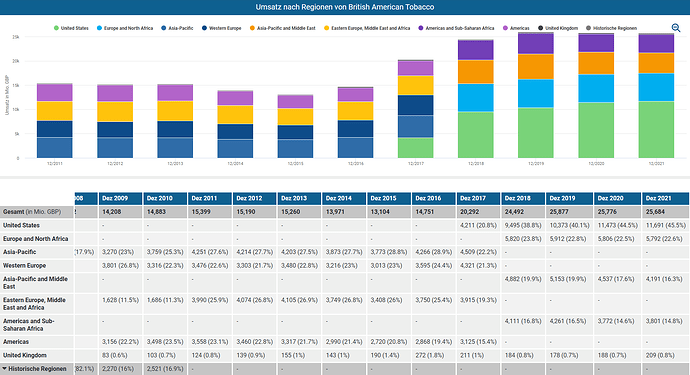Viewport: 690px width, 375px height.
Task: Click the Gesamt (in Mio. GBP) row label
Action: [32, 212]
